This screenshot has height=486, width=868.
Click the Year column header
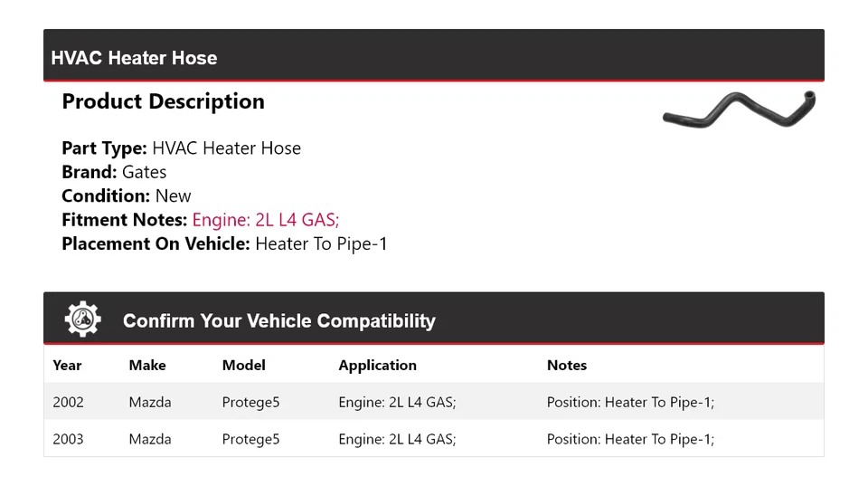point(67,366)
